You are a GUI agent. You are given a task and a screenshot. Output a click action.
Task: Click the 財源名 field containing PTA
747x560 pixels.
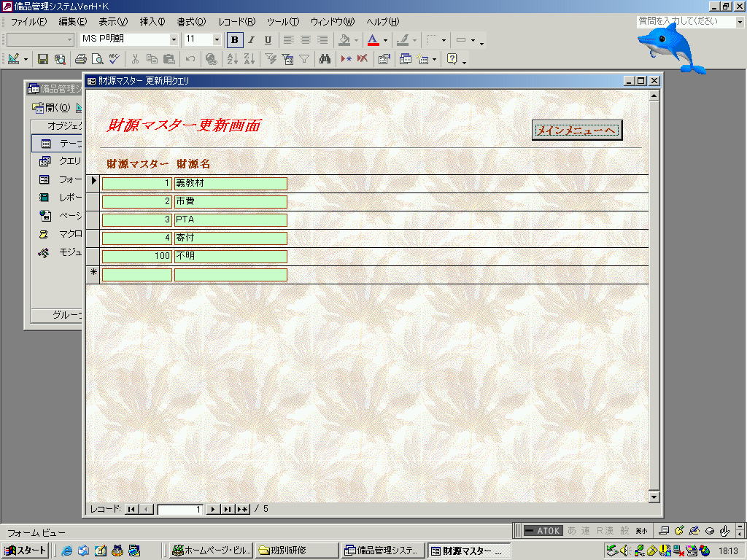(231, 219)
